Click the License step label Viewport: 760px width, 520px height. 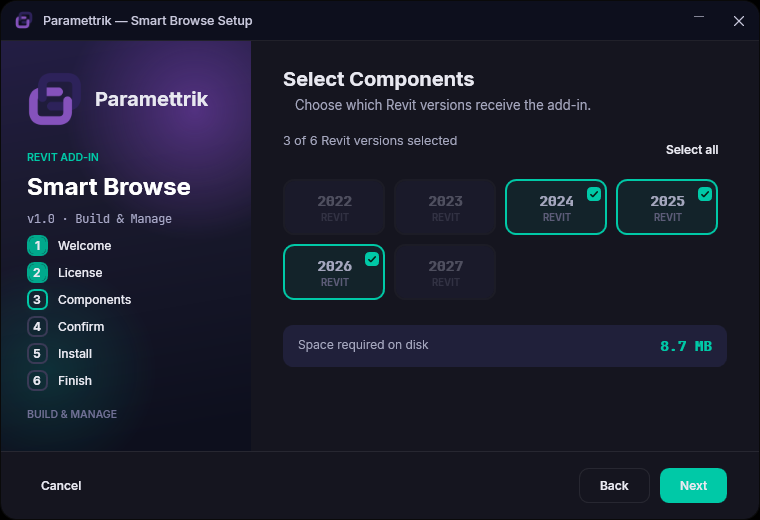[x=80, y=273]
